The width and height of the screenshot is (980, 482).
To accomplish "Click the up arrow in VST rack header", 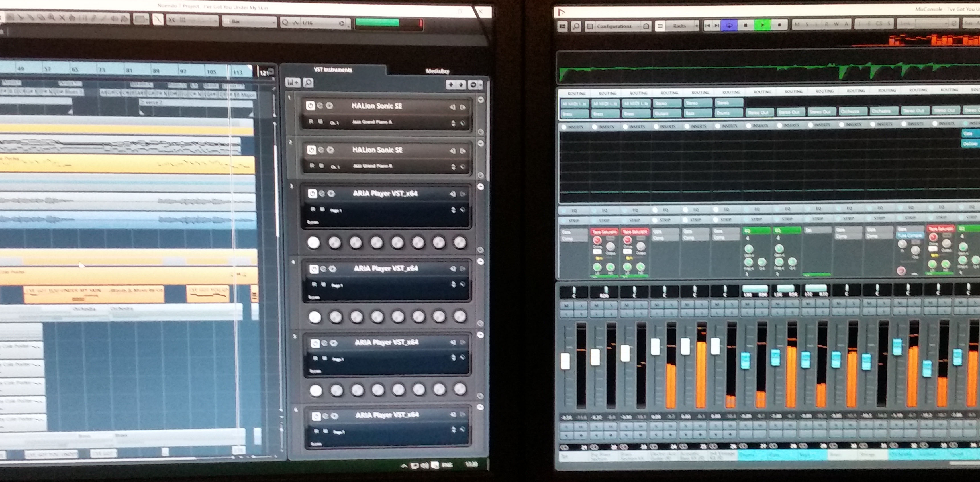I will [x=451, y=84].
